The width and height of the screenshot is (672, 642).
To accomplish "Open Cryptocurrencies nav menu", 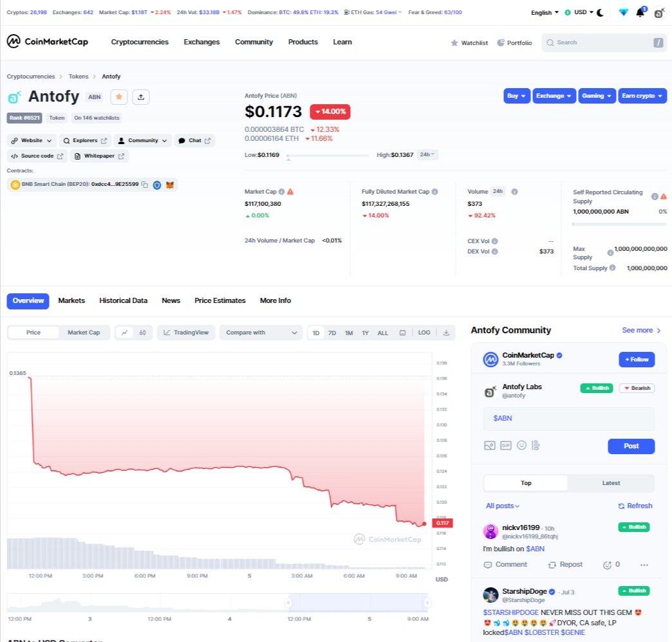I will 140,42.
